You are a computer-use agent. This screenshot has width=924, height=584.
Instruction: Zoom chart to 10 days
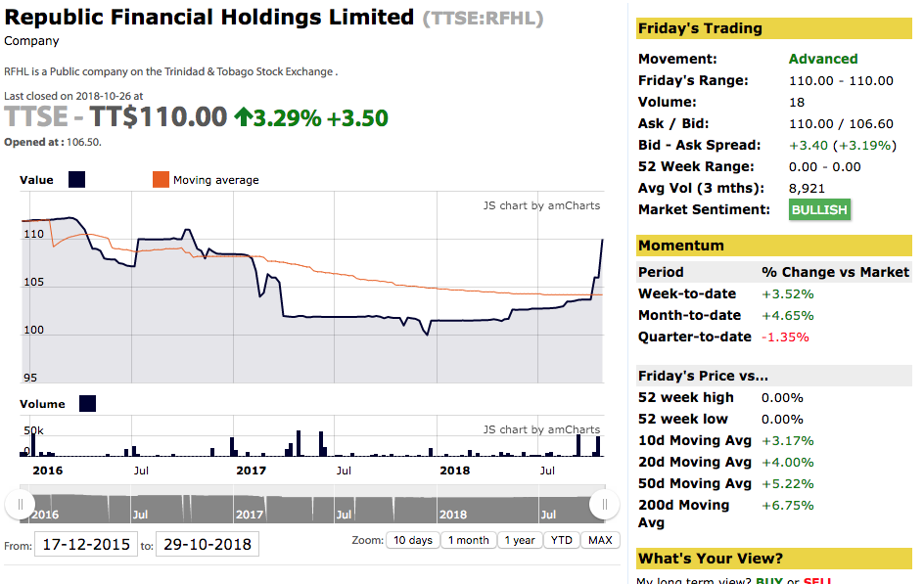pos(413,540)
